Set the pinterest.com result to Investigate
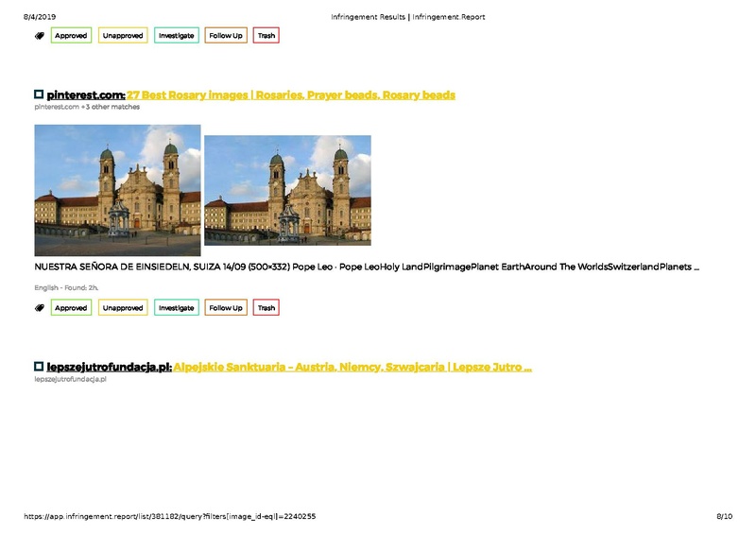The width and height of the screenshot is (756, 534). [x=177, y=308]
